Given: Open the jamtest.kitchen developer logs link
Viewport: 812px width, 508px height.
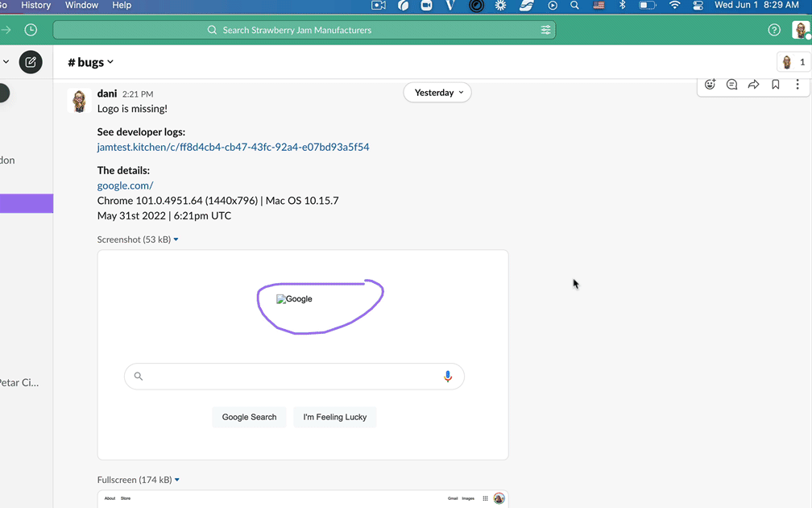Looking at the screenshot, I should [x=233, y=147].
